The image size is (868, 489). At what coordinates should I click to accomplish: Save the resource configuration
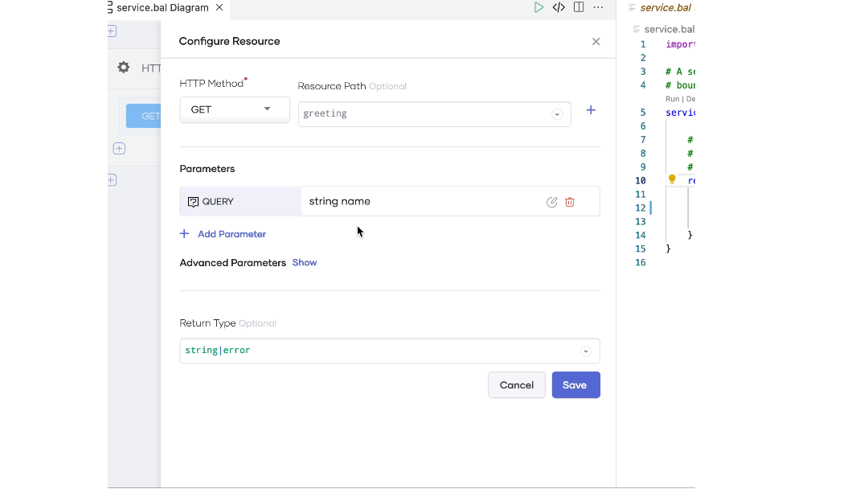pyautogui.click(x=575, y=384)
